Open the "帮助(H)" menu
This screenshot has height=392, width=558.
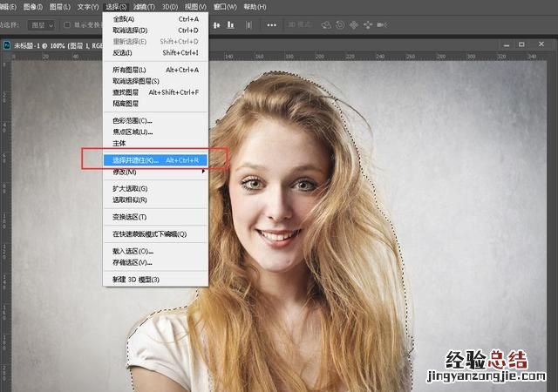click(x=255, y=6)
